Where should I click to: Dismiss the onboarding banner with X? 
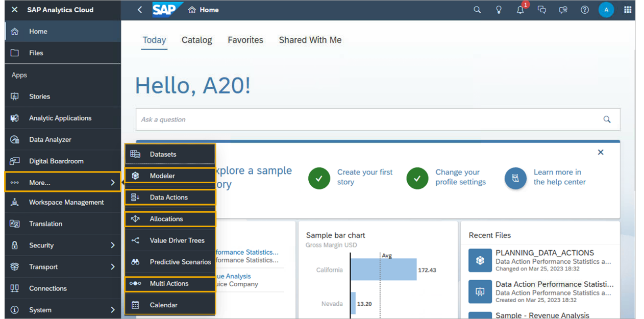coord(601,152)
